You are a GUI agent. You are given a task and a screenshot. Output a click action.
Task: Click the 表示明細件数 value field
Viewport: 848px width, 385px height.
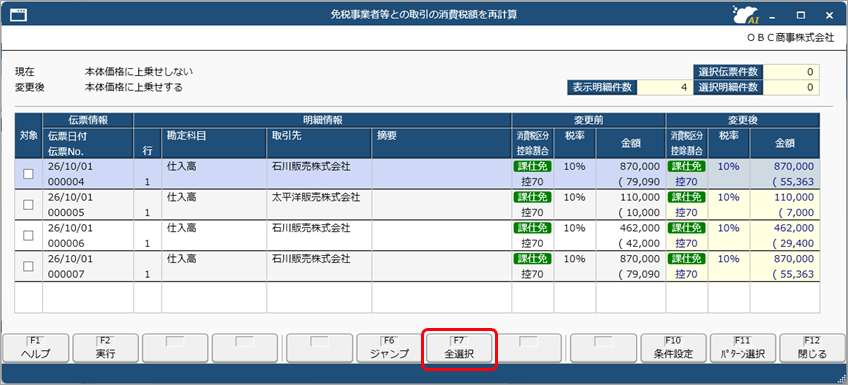(x=665, y=87)
